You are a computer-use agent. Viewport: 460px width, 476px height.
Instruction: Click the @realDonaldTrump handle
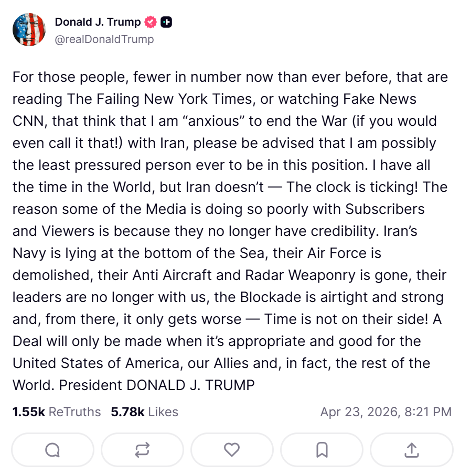104,39
